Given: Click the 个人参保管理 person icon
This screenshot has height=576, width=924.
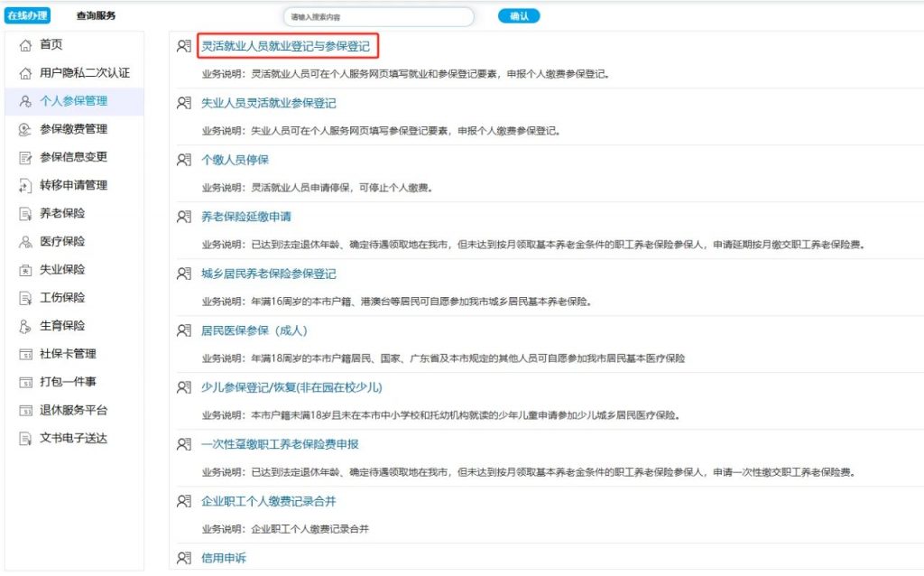Looking at the screenshot, I should coord(25,101).
